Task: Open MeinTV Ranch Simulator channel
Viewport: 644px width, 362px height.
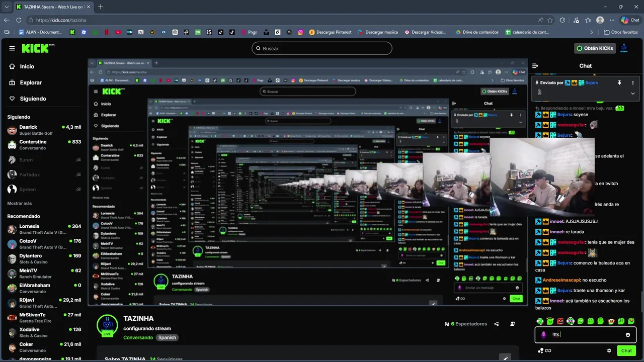Action: click(44, 274)
